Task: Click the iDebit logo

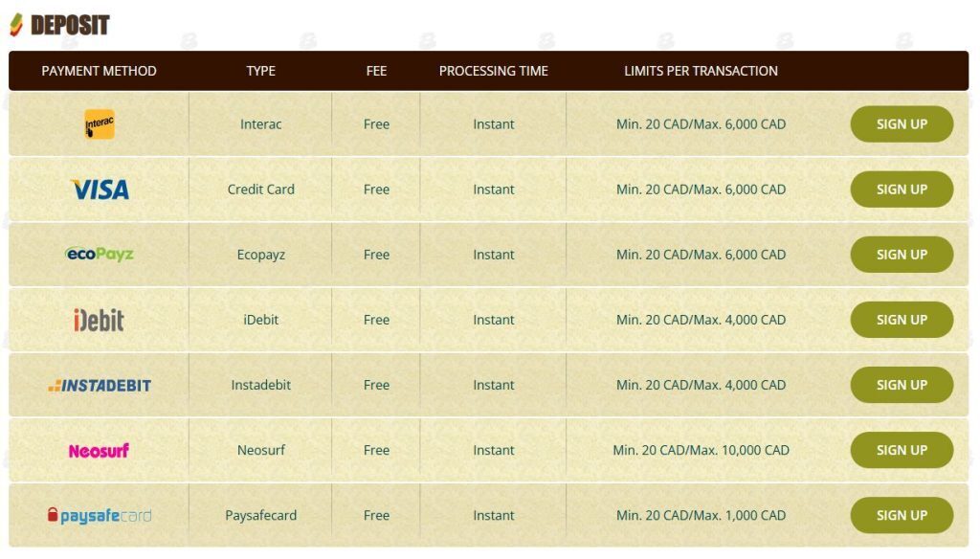Action: pos(99,320)
